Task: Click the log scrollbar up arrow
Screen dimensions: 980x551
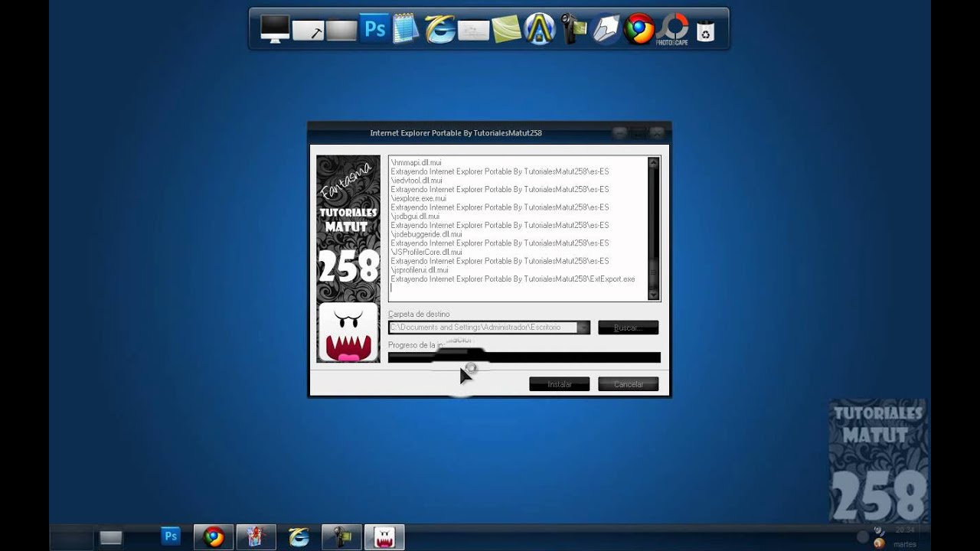Action: pos(653,162)
